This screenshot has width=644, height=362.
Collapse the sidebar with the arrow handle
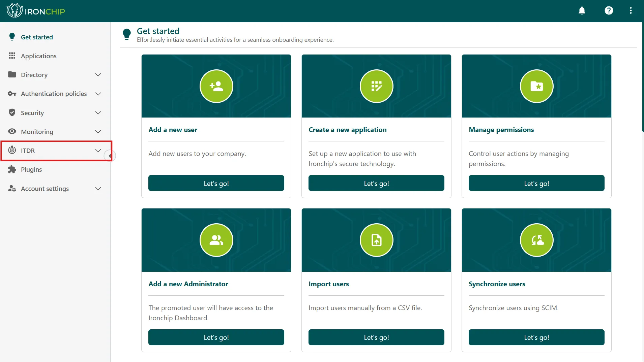coord(110,156)
